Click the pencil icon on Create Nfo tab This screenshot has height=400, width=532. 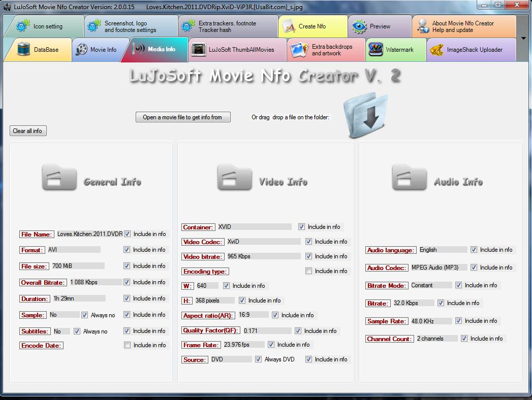(x=289, y=26)
